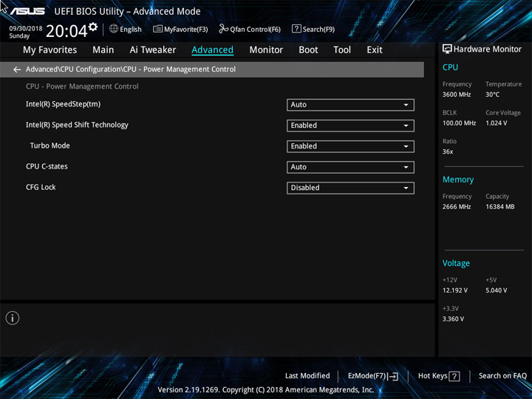Viewport: 532px width, 399px height.
Task: Click the CPU - Power Management Control heading
Action: [x=82, y=86]
